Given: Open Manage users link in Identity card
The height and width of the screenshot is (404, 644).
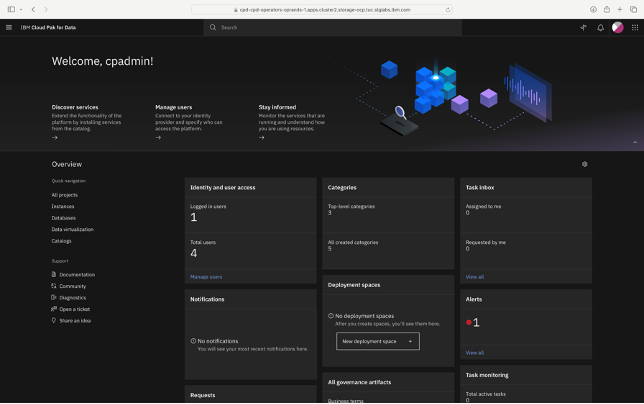Looking at the screenshot, I should pos(206,276).
